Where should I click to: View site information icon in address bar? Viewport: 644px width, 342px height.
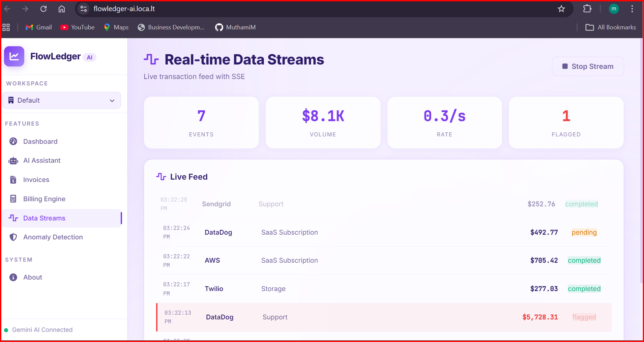[84, 9]
